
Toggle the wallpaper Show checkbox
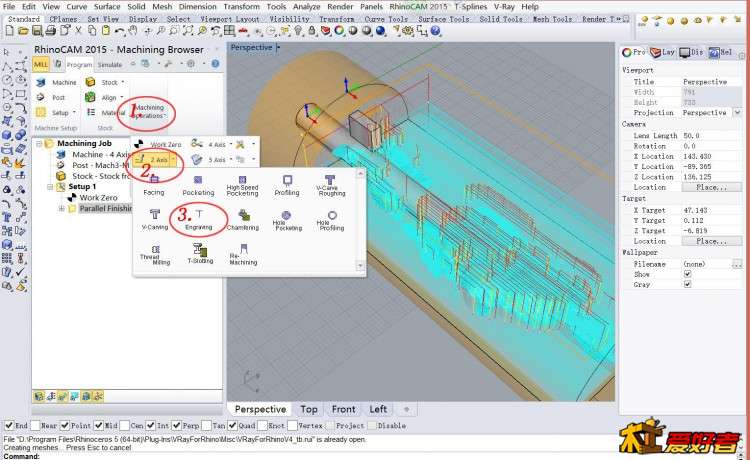click(x=687, y=274)
